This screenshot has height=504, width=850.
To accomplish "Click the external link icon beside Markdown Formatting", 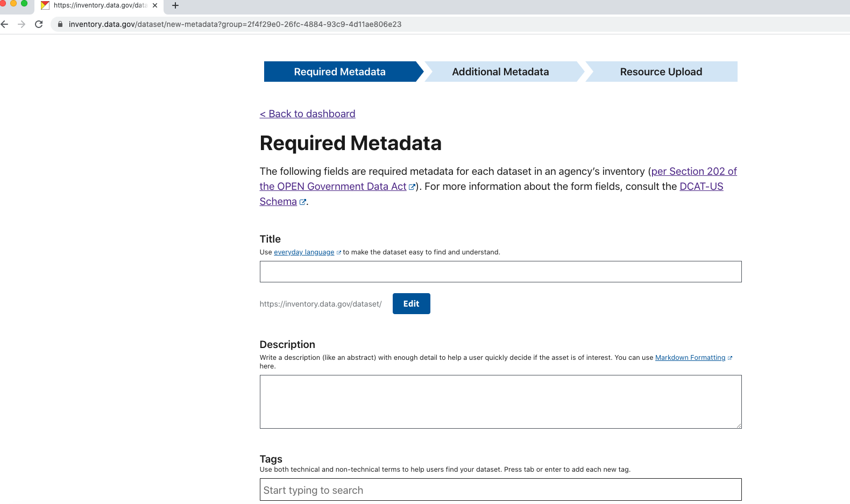I will tap(730, 357).
